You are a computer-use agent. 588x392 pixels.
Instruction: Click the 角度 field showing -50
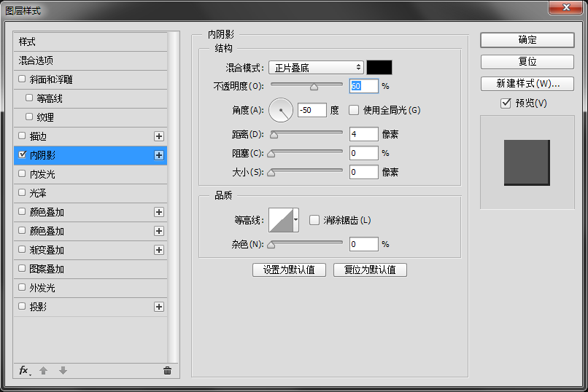click(x=312, y=110)
